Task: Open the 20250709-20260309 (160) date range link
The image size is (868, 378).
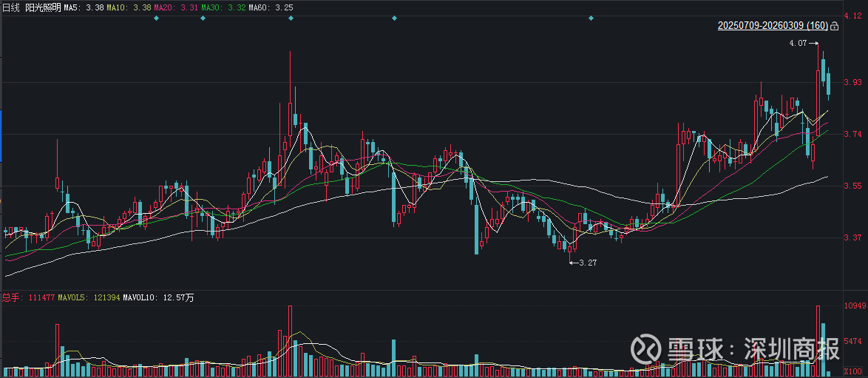Action: point(773,26)
